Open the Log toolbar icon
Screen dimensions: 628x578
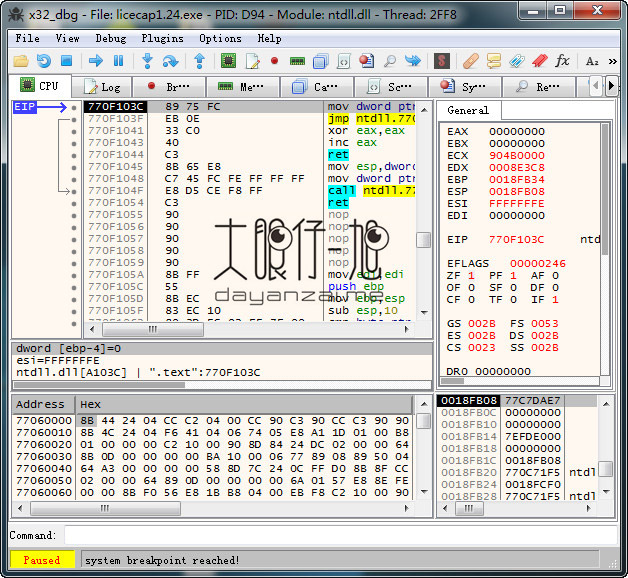[252, 61]
